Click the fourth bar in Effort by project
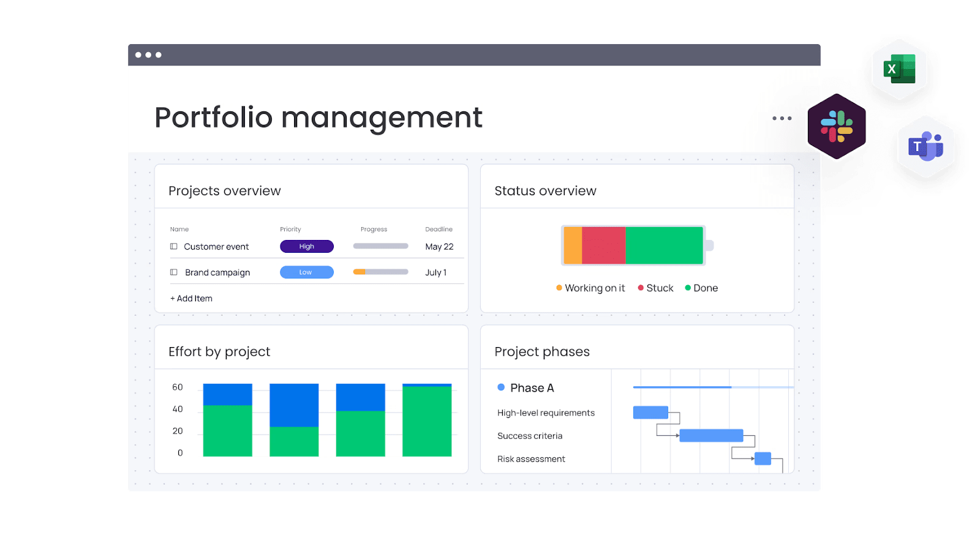This screenshot has width=980, height=538. 427,420
